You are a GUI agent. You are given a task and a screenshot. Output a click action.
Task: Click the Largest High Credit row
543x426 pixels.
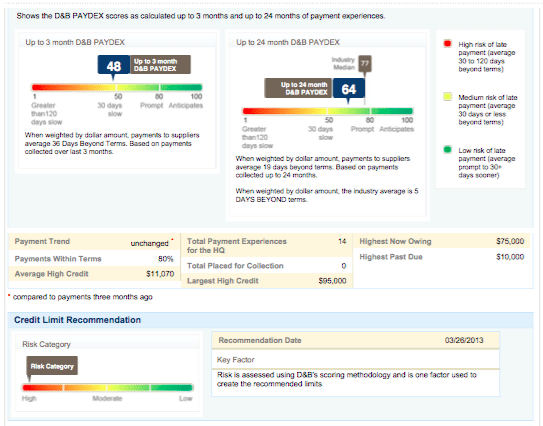267,281
